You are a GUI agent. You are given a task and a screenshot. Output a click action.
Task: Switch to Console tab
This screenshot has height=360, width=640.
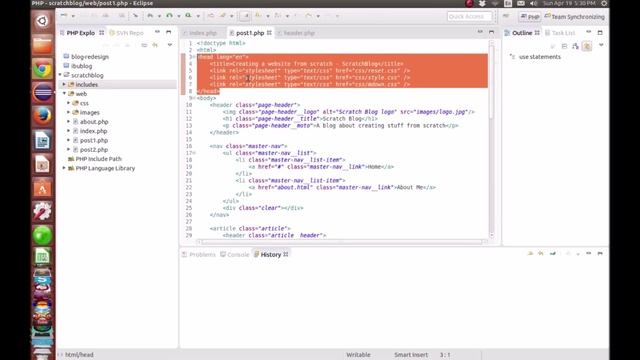(235, 254)
